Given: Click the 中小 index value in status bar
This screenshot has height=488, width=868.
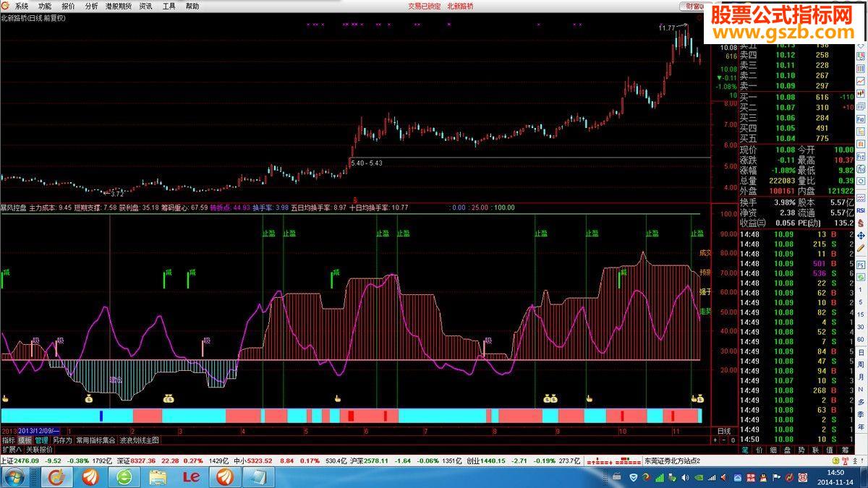Looking at the screenshot, I should pyautogui.click(x=258, y=461).
